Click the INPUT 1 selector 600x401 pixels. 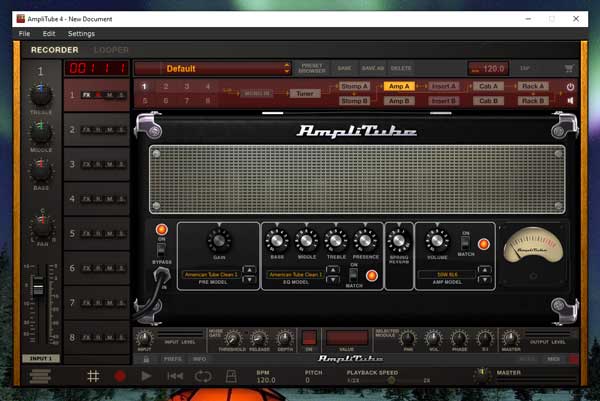click(x=41, y=359)
